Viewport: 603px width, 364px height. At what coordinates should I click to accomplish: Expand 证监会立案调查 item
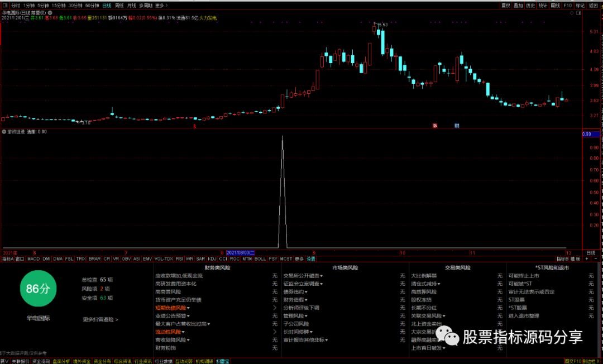(303, 284)
